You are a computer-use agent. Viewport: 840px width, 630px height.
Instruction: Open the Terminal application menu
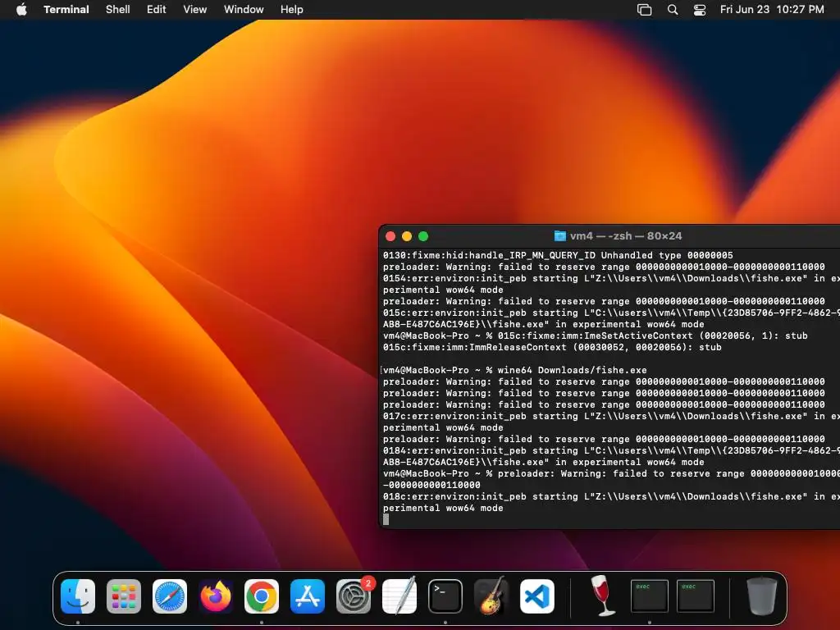pyautogui.click(x=66, y=9)
